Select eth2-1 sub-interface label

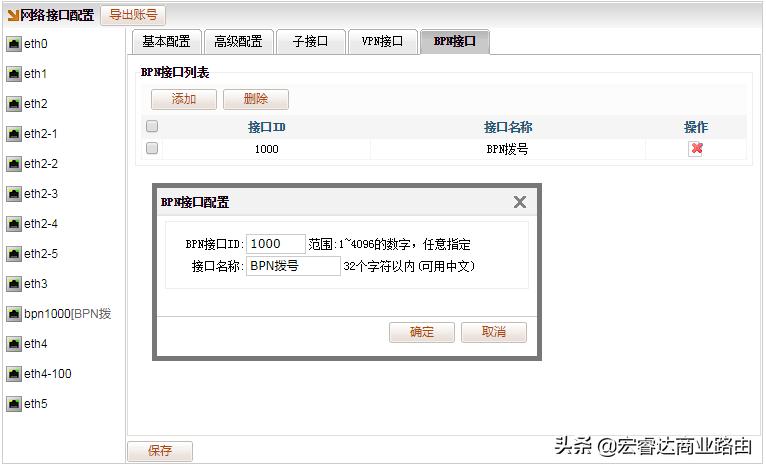(41, 134)
